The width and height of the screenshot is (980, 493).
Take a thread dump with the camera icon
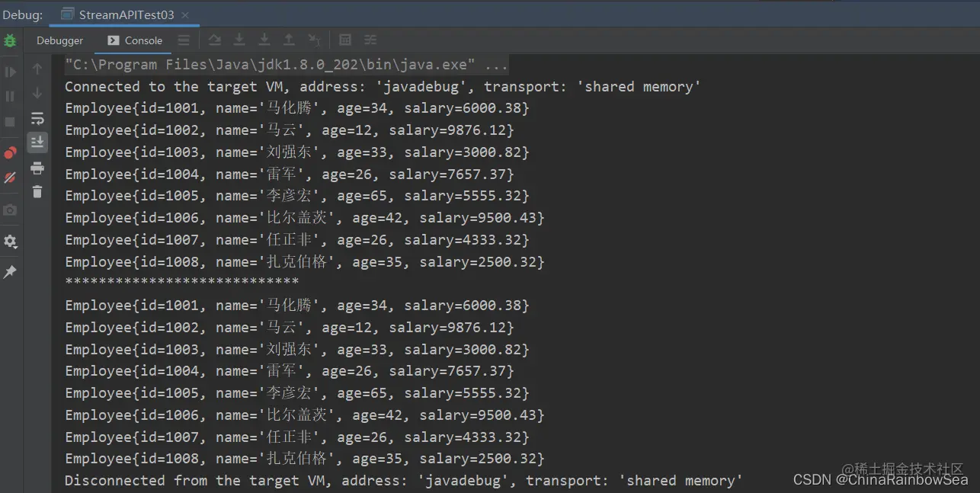(10, 210)
